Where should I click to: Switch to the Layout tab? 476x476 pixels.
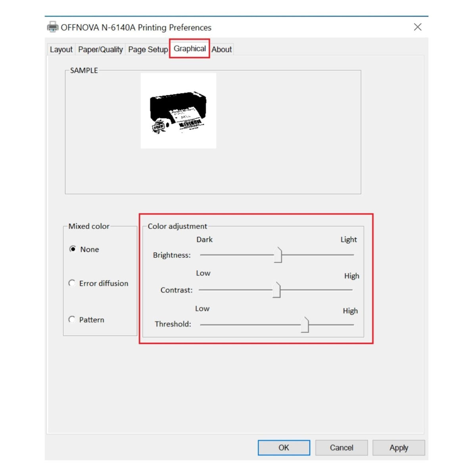[x=61, y=50]
